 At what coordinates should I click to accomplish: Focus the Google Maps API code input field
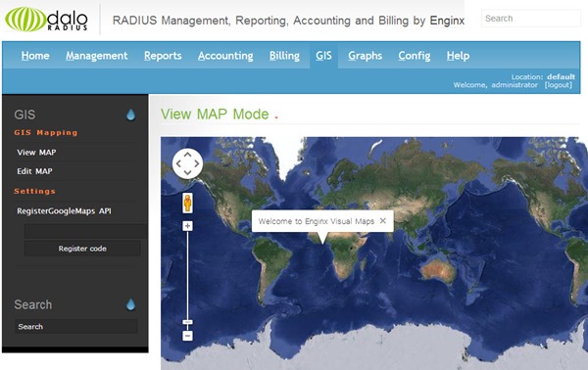(x=85, y=231)
